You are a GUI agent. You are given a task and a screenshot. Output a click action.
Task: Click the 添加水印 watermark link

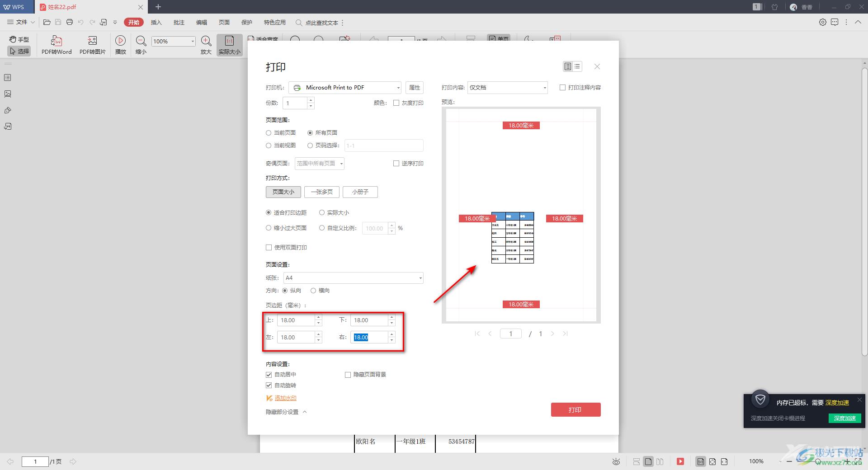[x=285, y=398]
